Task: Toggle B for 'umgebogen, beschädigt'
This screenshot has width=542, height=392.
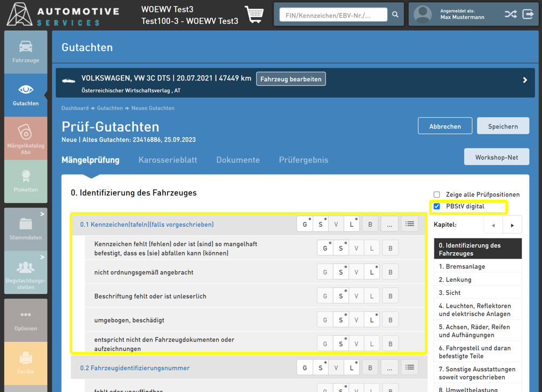Action: click(390, 320)
